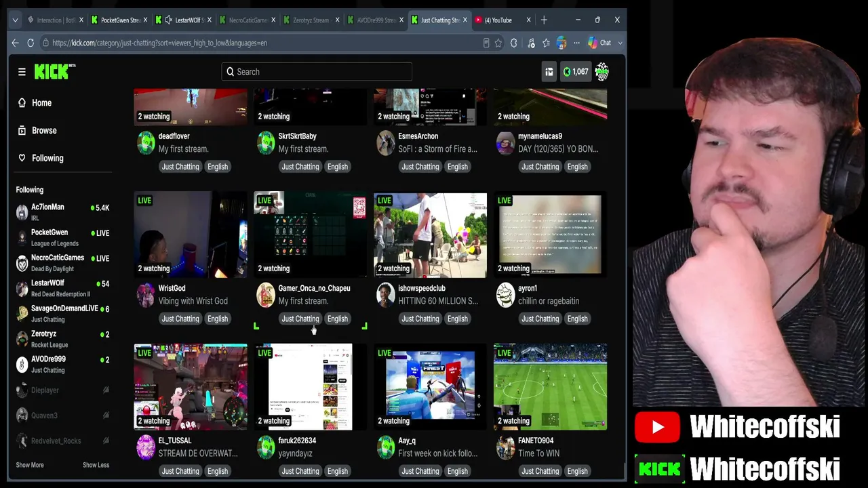Open WristGod stream thumbnail
Viewport: 868px width, 488px height.
tap(191, 235)
